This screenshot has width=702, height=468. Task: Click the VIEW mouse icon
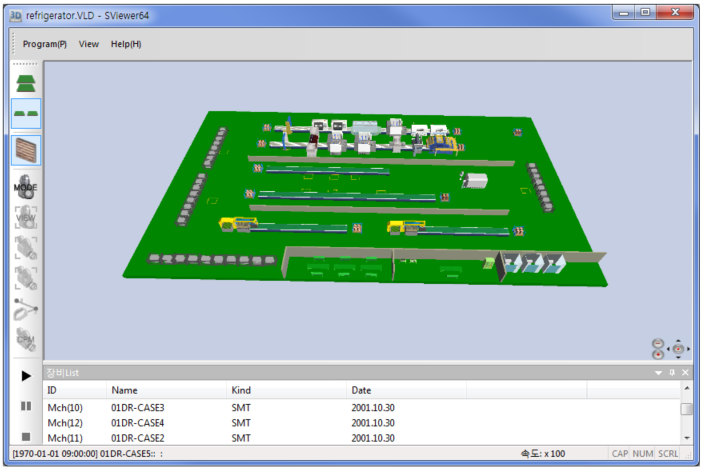(x=26, y=215)
